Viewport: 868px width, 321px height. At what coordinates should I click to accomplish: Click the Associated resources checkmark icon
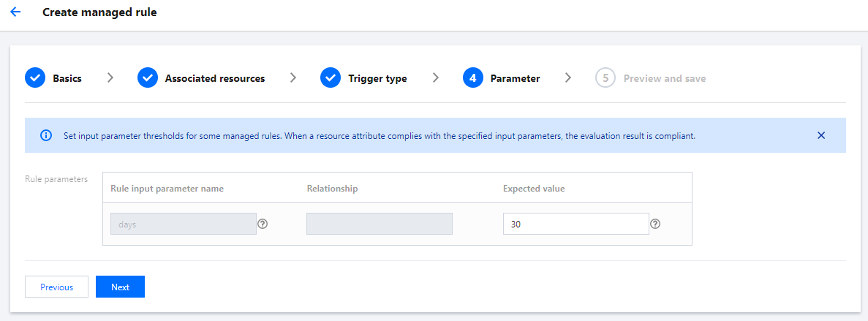pyautogui.click(x=148, y=78)
